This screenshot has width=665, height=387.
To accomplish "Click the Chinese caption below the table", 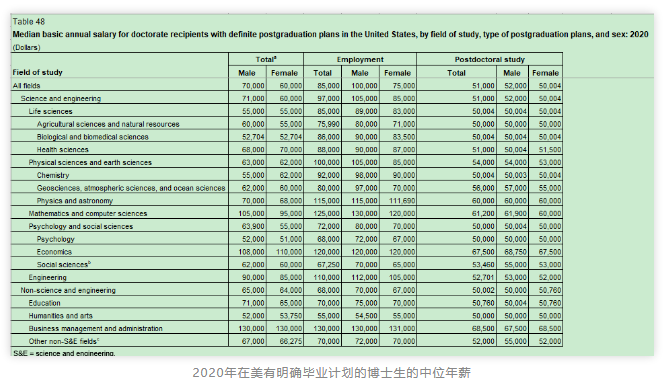I will [x=331, y=373].
